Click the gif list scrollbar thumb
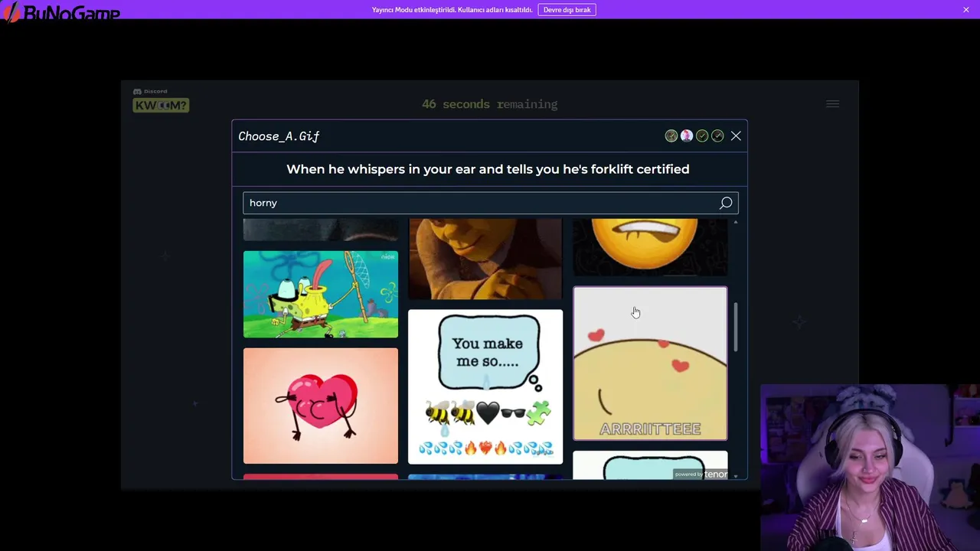Screen dimensions: 980x551 [x=736, y=328]
